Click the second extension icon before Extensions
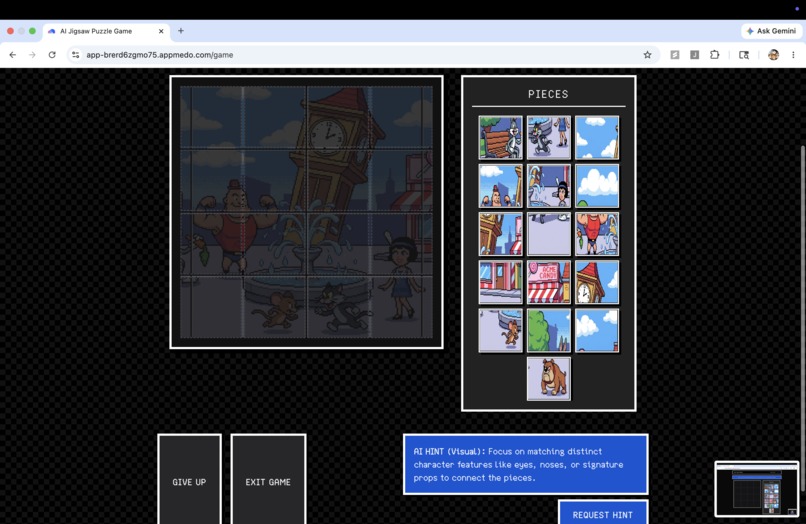806x524 pixels. point(694,55)
